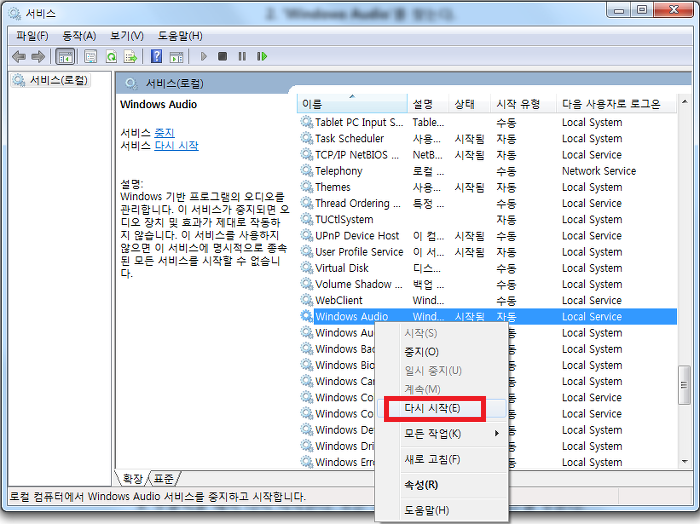
Task: Click the gear icon beside Virtual Disk
Action: (x=306, y=268)
